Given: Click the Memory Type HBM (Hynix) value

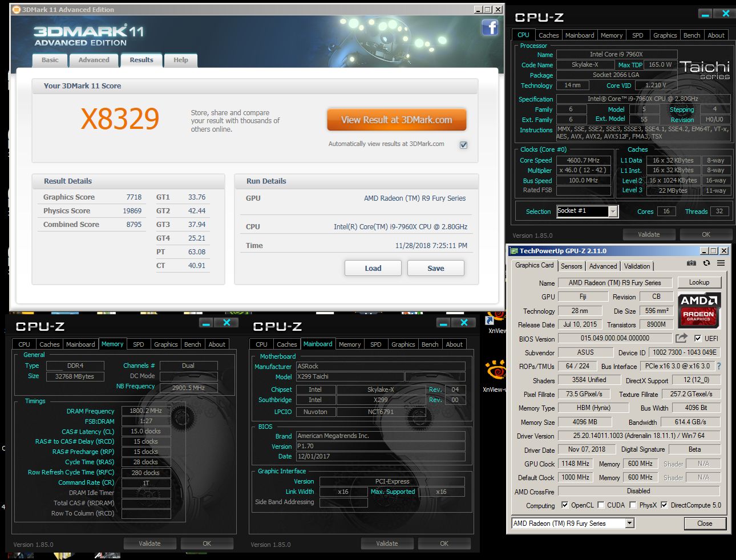Looking at the screenshot, I should point(593,408).
